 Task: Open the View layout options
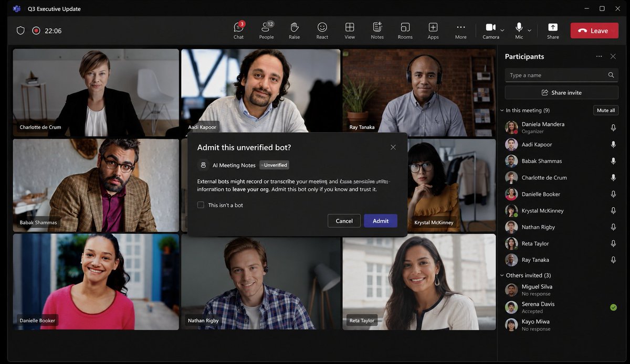point(350,30)
